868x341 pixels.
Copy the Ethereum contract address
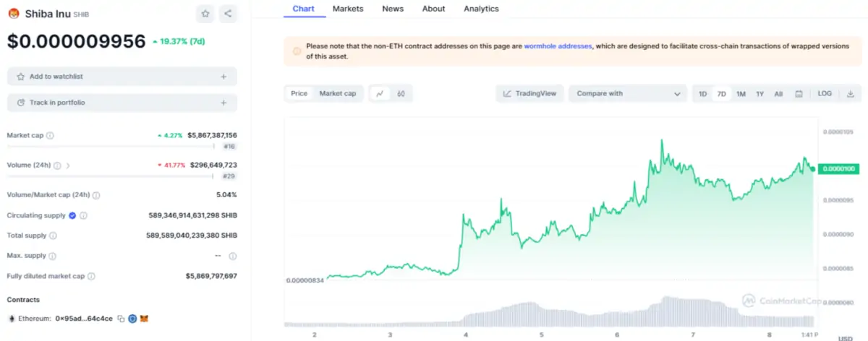(122, 318)
